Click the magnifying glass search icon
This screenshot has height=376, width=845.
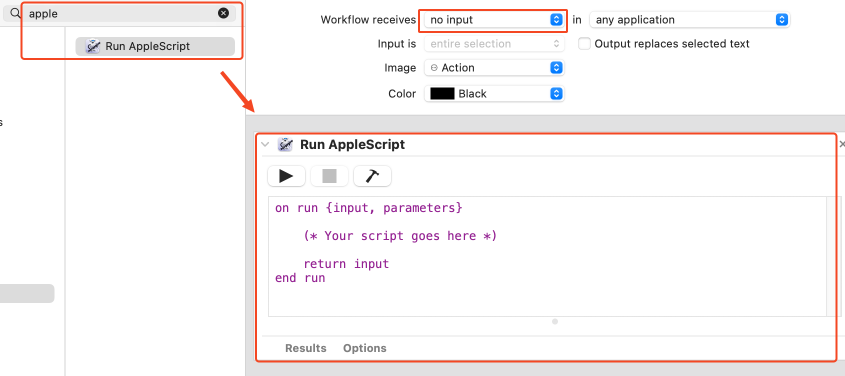(x=15, y=13)
